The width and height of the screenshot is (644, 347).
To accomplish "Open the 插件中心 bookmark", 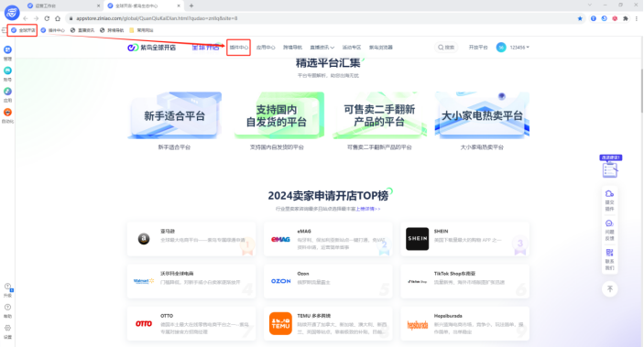I will pos(52,30).
